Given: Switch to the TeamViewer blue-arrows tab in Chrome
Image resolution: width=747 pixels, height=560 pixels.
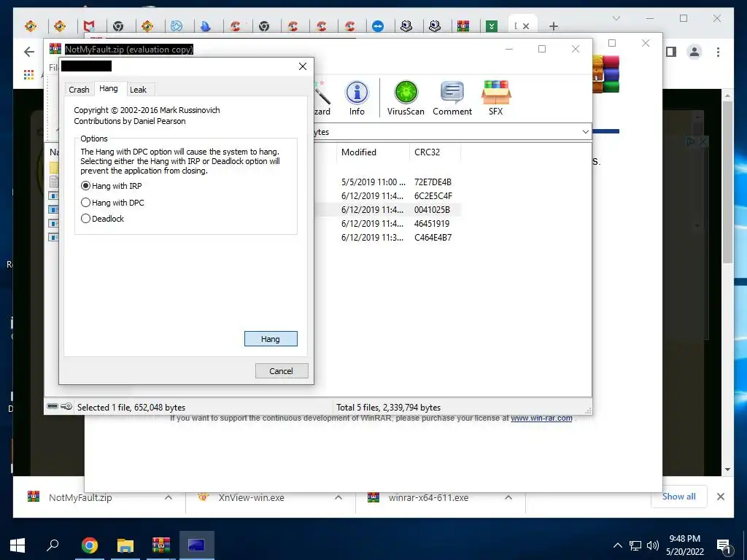Looking at the screenshot, I should 378,26.
